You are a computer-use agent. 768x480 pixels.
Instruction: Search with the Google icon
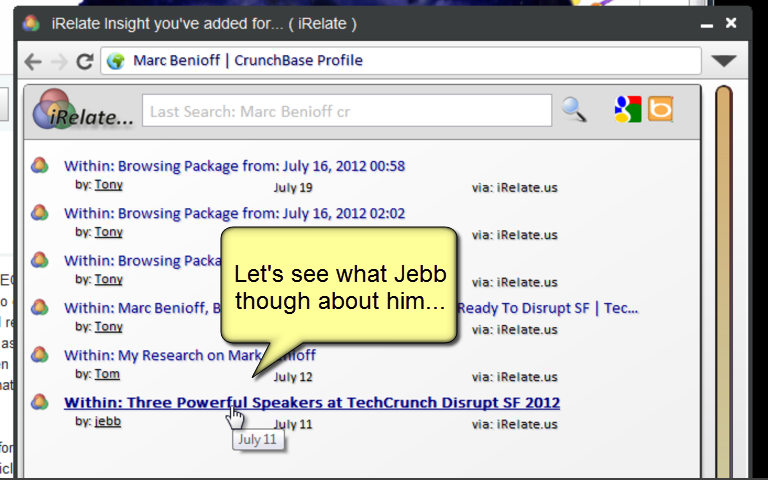pyautogui.click(x=627, y=109)
